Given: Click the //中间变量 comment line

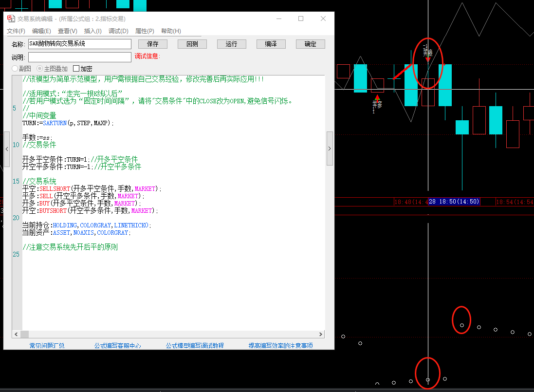Looking at the screenshot, I should [x=39, y=115].
